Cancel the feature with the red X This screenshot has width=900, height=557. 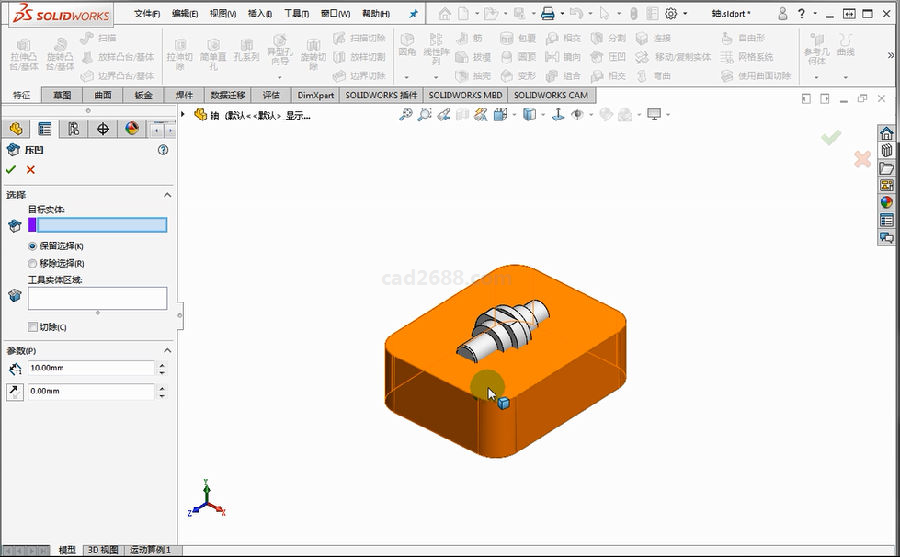(x=31, y=169)
